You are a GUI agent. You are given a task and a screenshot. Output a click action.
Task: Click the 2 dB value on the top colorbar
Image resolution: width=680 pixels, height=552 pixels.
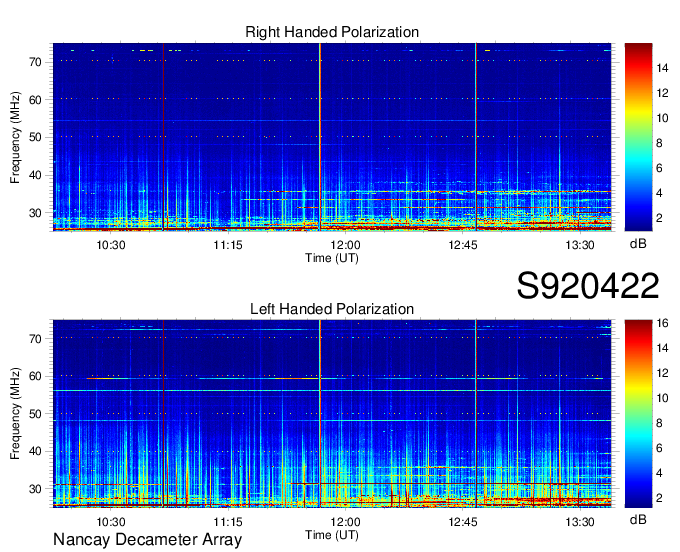click(x=659, y=218)
